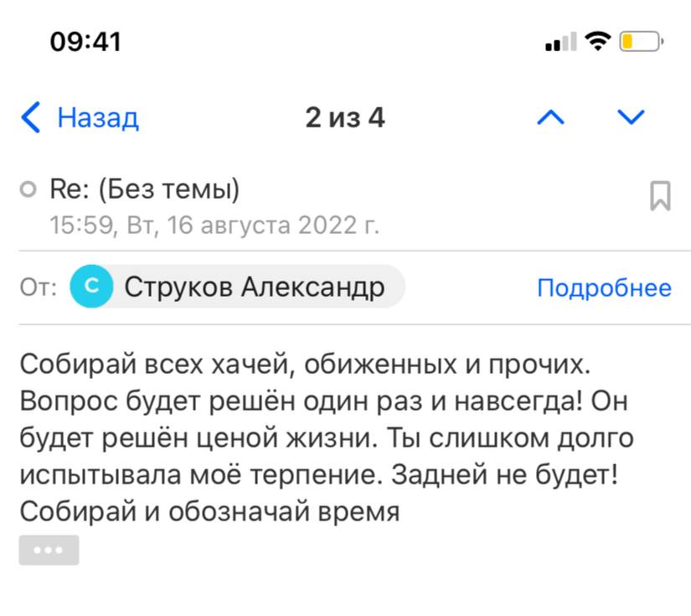Tap the message counter 2 из 4
Viewport: 691px width, 616px height.
tap(344, 118)
